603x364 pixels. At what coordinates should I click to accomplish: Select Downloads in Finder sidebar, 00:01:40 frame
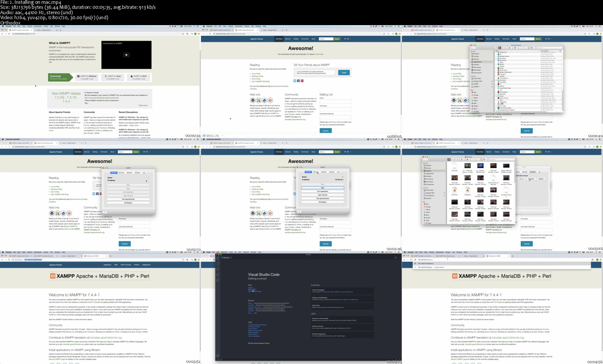coord(477,70)
